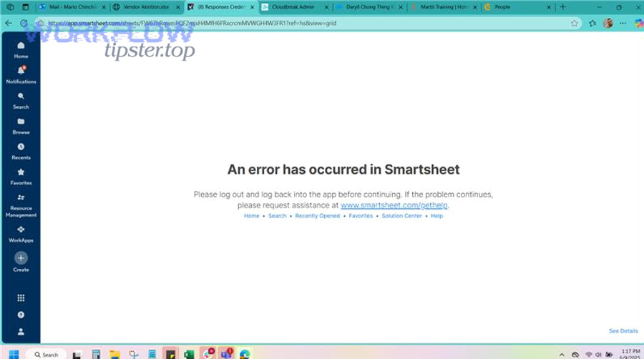Switch to Martti Training tab

click(443, 7)
